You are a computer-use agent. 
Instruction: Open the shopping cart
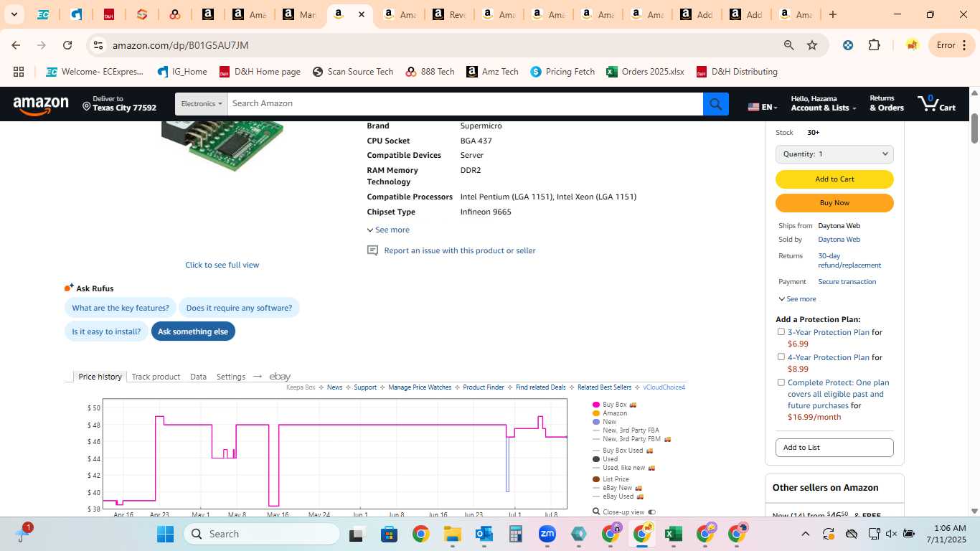[x=936, y=103]
